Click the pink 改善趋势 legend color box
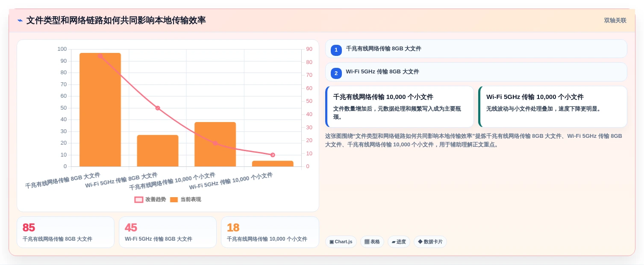Viewport: 644px width, 265px height. pos(139,199)
